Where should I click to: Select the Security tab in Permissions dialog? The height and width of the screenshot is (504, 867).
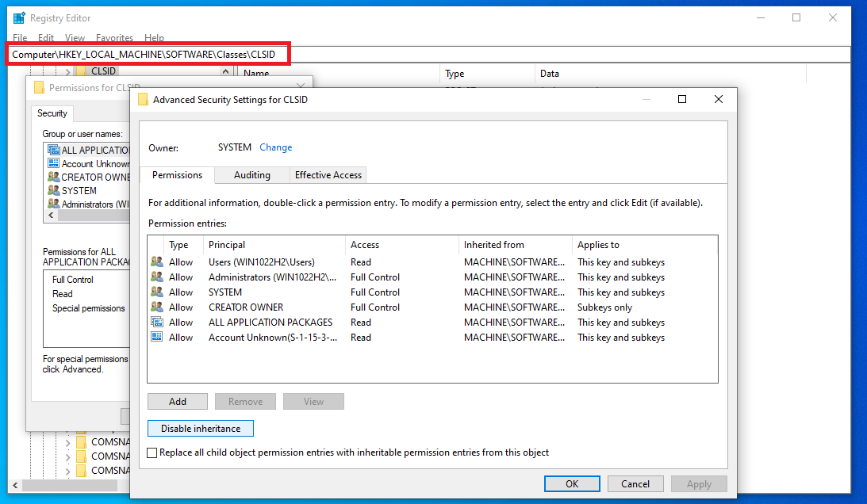point(52,113)
